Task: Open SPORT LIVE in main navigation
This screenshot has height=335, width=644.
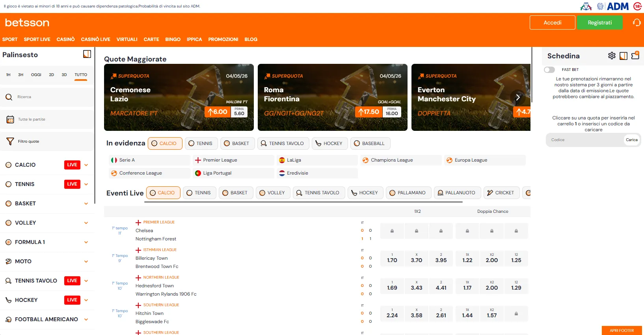Action: click(37, 39)
